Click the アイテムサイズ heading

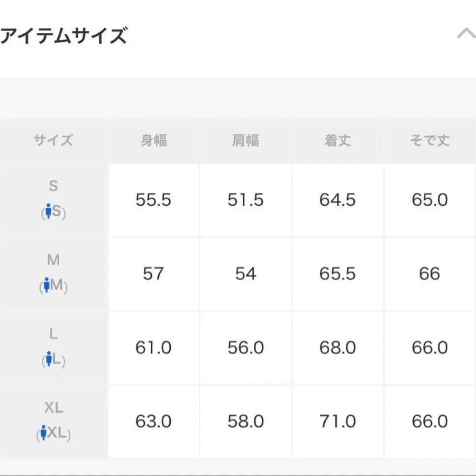63,35
